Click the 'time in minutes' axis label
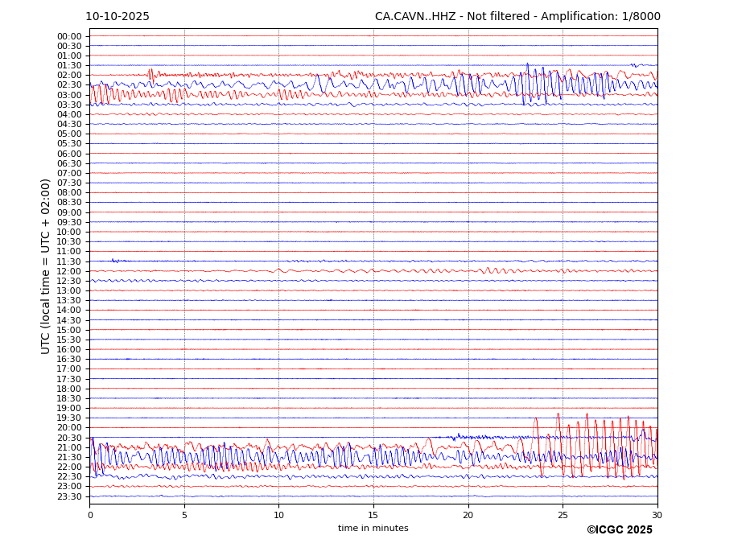This screenshot has width=746, height=560. pos(373,529)
